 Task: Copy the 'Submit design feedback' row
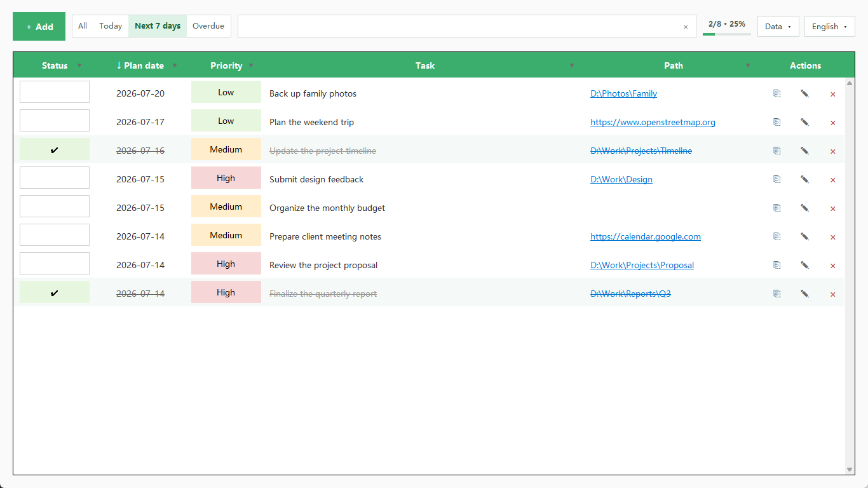[776, 179]
